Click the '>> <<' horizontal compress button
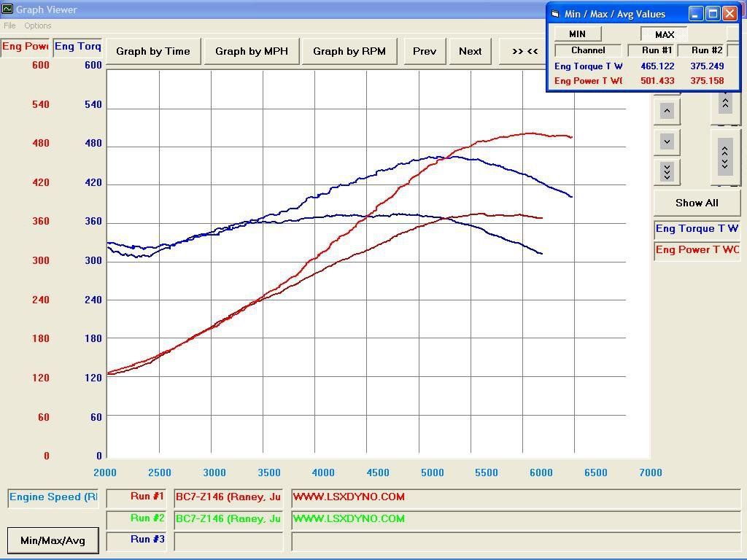 pos(524,51)
